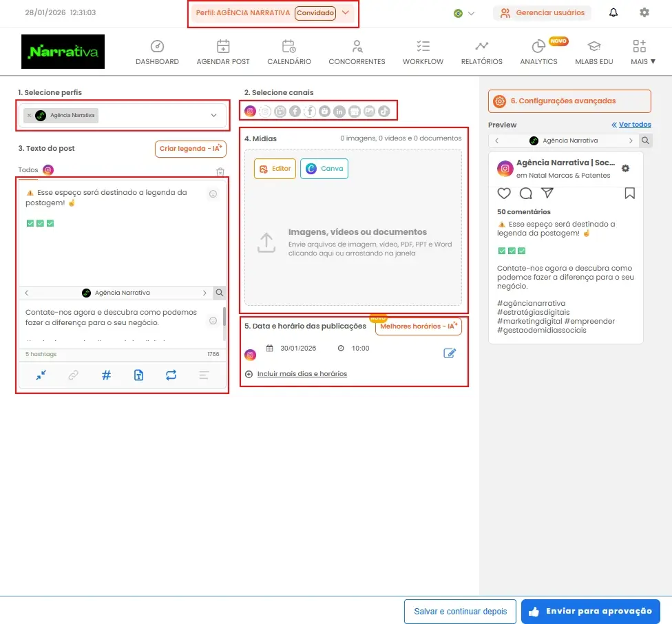Image resolution: width=672 pixels, height=624 pixels.
Task: Open the notifications bell
Action: (x=613, y=12)
